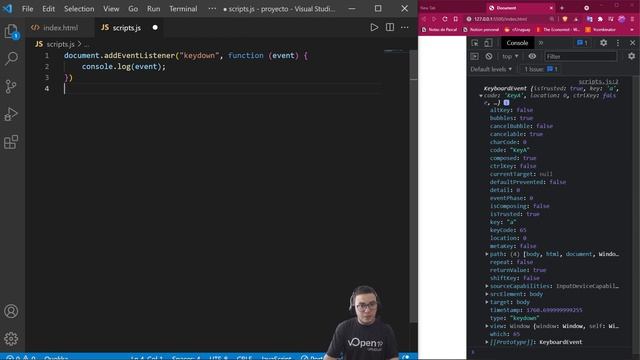Open the Selection menu
Image resolution: width=640 pixels, height=360 pixels.
point(79,9)
